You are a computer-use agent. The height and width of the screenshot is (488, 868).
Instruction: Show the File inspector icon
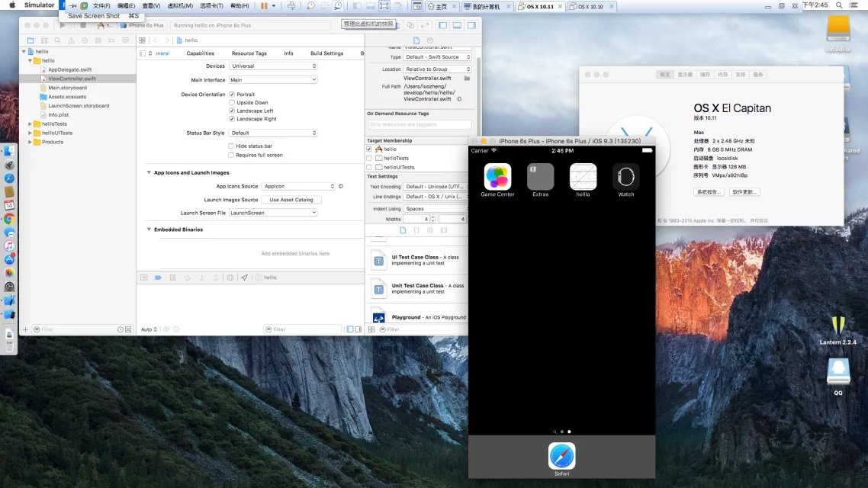click(x=416, y=40)
